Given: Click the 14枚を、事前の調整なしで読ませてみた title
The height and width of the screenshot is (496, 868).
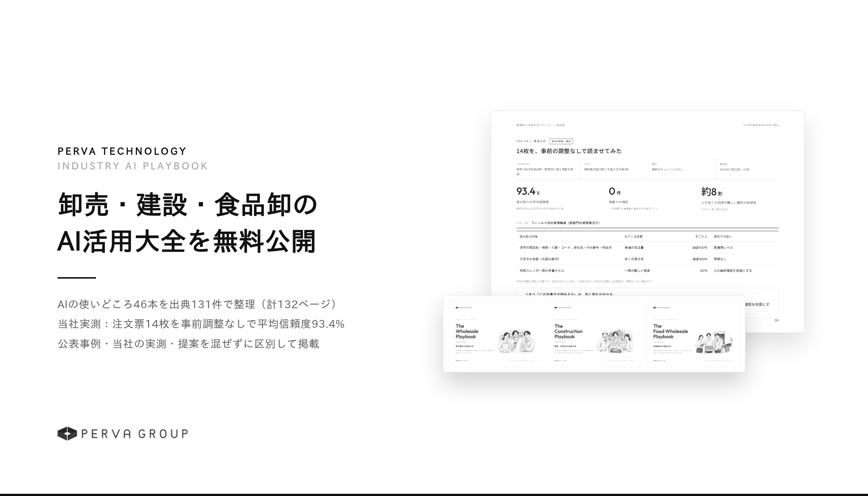Looking at the screenshot, I should (x=569, y=151).
